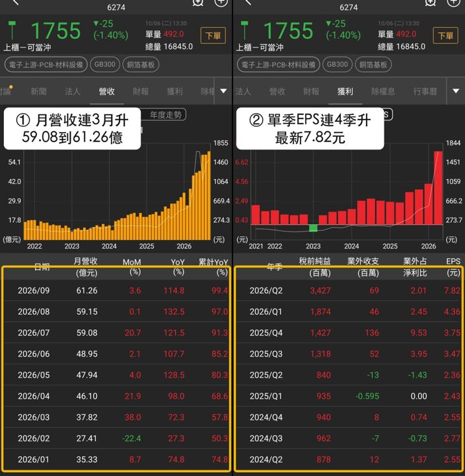465x476 pixels.
Task: Switch to 法人 tab on left screen
Action: 72,91
